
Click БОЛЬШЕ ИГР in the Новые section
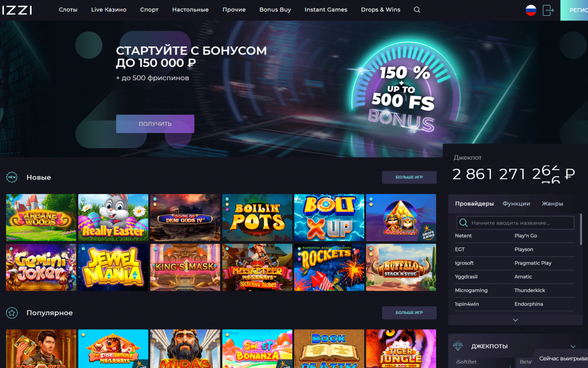409,177
